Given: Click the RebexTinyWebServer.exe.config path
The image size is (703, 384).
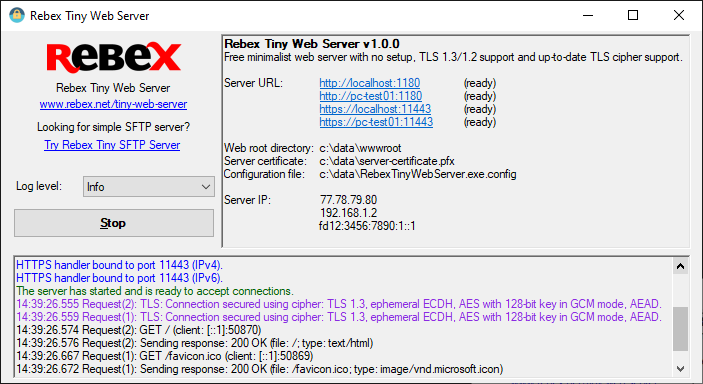Looking at the screenshot, I should 417,174.
